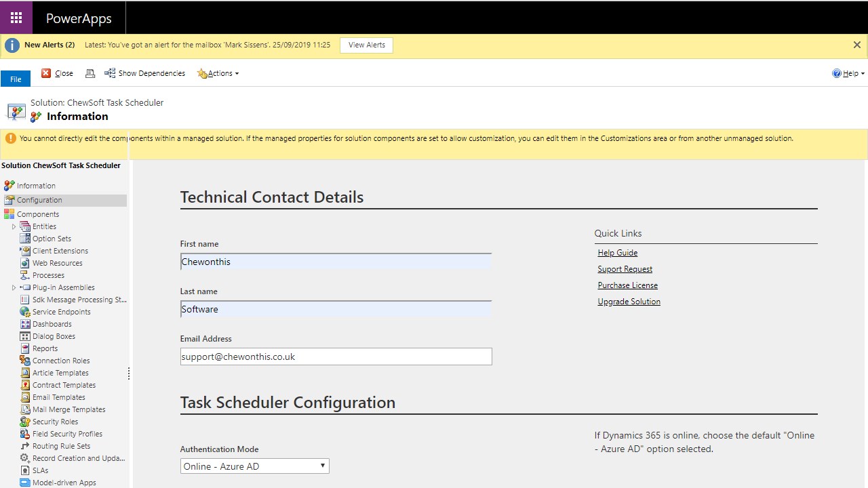Select Record Creation and Update tree item
Viewport: 868px width, 488px height.
pos(79,458)
